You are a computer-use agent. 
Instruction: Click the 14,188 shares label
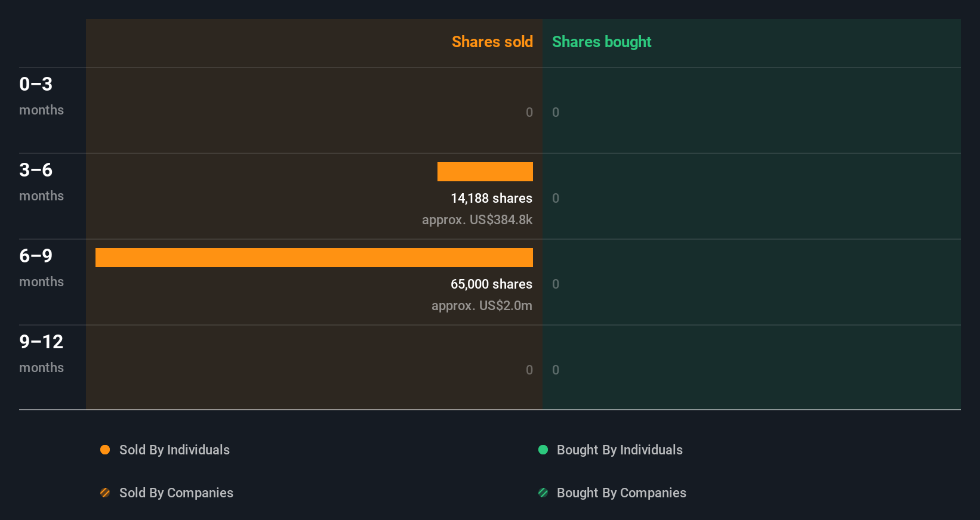[491, 198]
